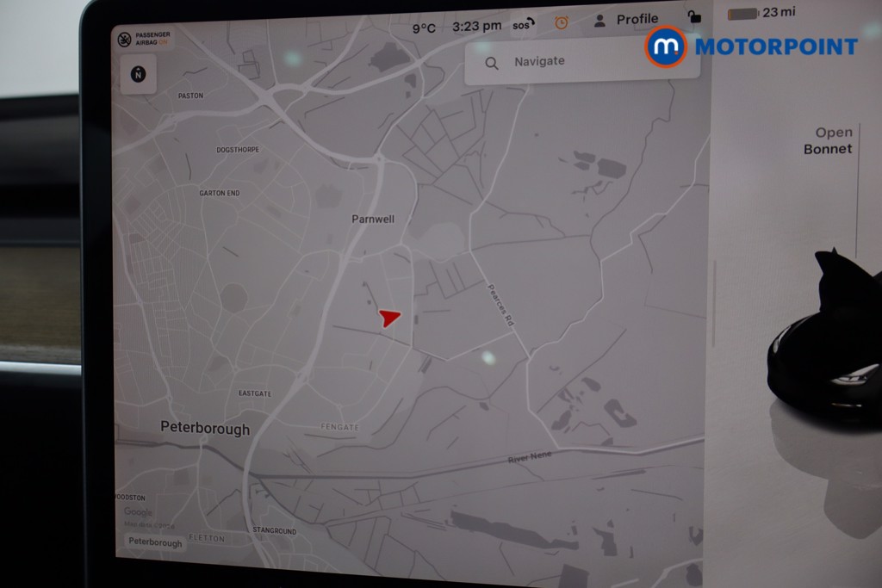Select the Parnwell label on the map
The image size is (882, 588).
[373, 219]
